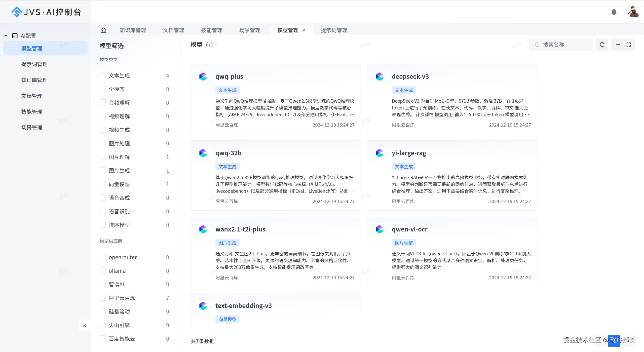Open the yi-large-rag model card title

click(x=409, y=153)
